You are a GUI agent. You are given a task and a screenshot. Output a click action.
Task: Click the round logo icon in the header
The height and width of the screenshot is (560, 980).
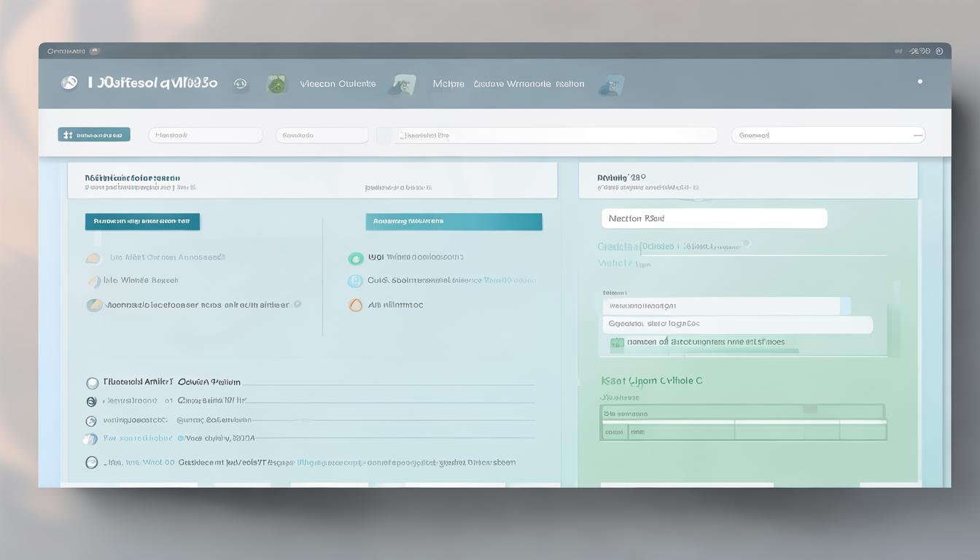coord(69,83)
